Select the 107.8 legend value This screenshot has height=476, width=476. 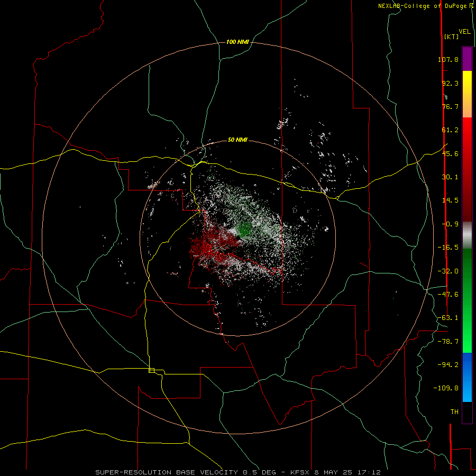pyautogui.click(x=448, y=59)
